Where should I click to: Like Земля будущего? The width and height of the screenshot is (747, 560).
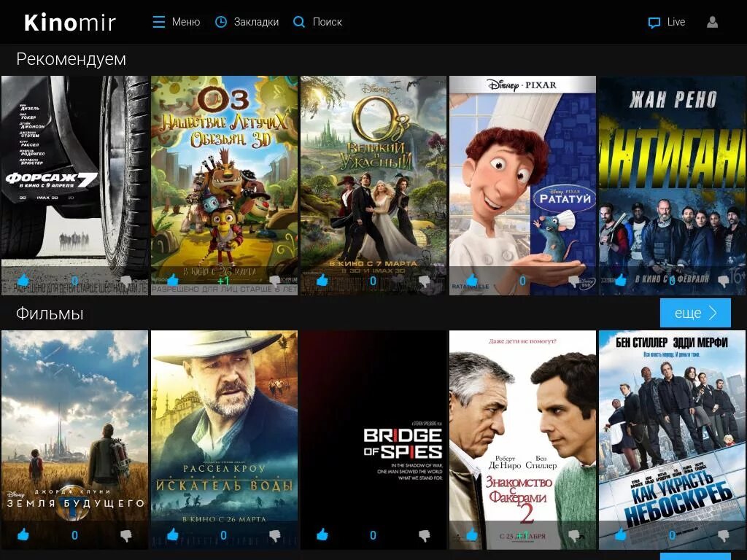[23, 534]
